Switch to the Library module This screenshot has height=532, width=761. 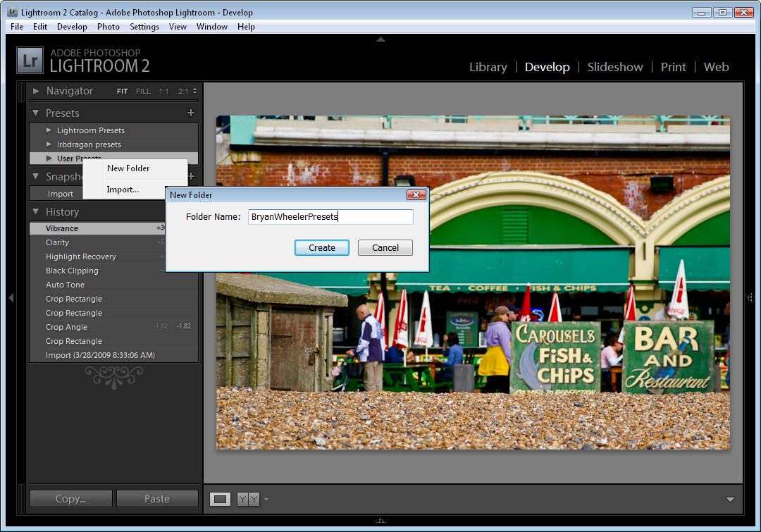tap(488, 67)
